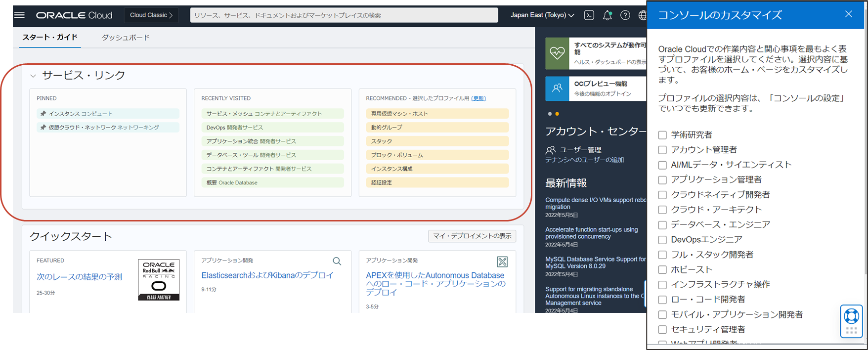The image size is (868, 350).
Task: Check the DevOpsエンジニア checkbox
Action: click(662, 240)
